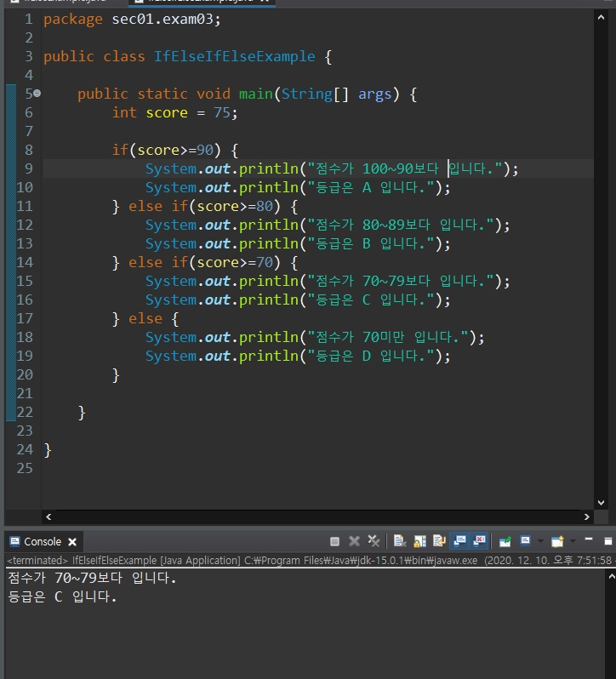Maximize the Console view panel
The height and width of the screenshot is (679, 616).
607,541
